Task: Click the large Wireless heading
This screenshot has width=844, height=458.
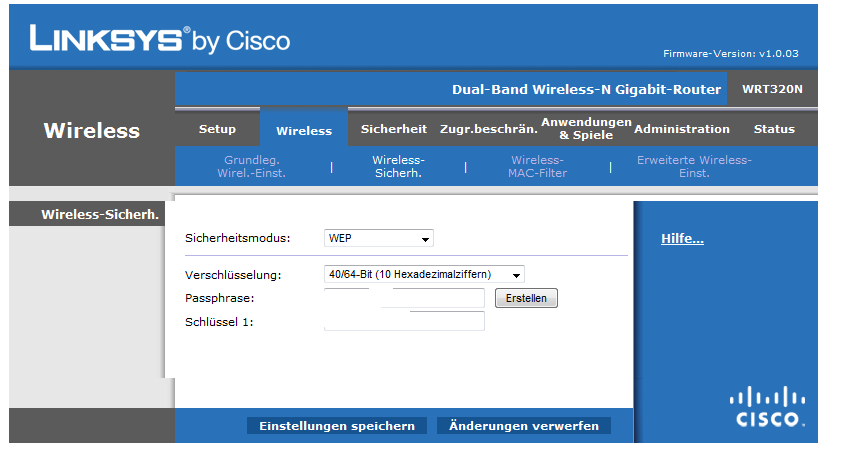Action: pos(92,131)
